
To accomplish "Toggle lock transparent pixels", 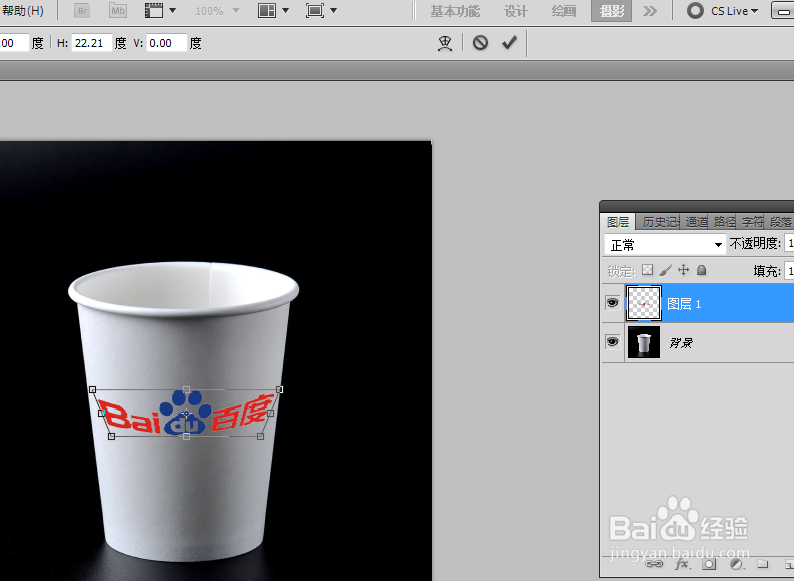I will coord(647,270).
